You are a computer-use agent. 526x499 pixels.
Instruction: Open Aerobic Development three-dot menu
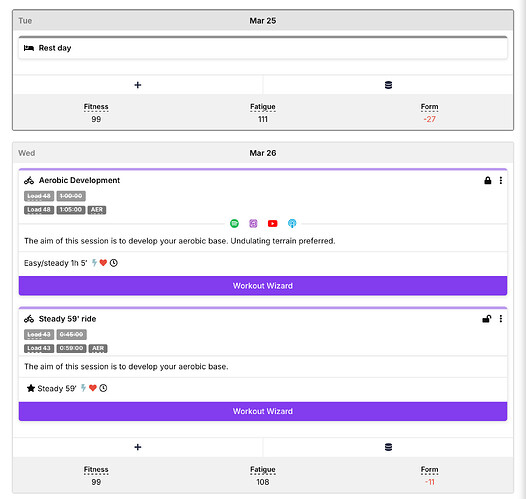point(501,180)
